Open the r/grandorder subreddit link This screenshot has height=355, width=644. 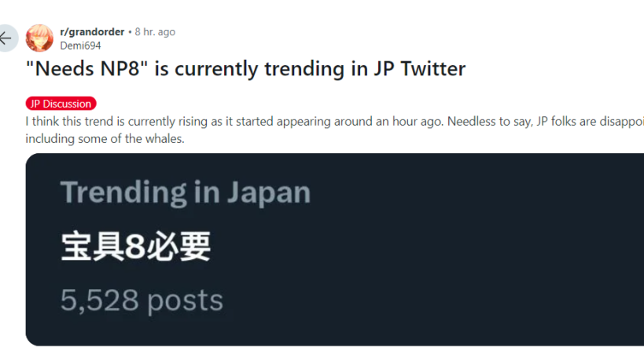tap(92, 32)
